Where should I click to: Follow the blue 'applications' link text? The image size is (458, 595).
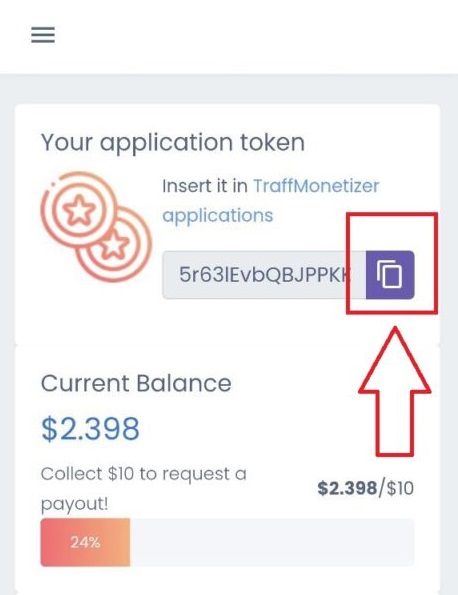[x=218, y=216]
